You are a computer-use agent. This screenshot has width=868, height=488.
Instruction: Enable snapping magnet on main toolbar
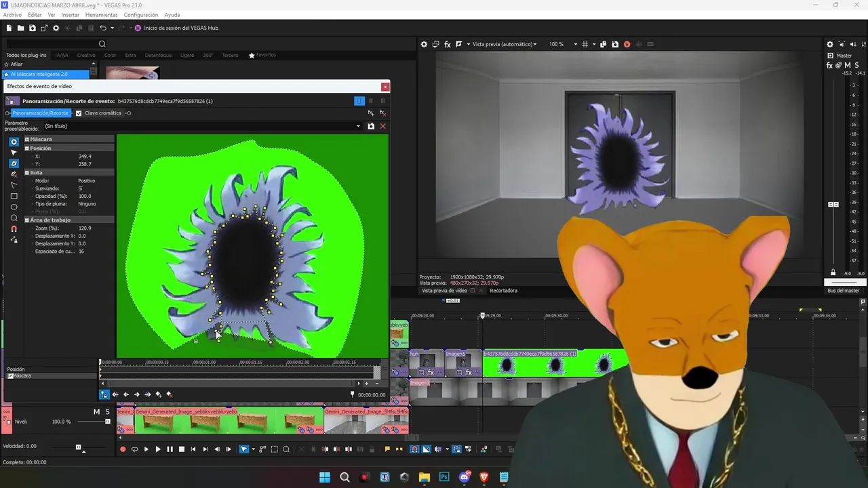click(x=414, y=449)
